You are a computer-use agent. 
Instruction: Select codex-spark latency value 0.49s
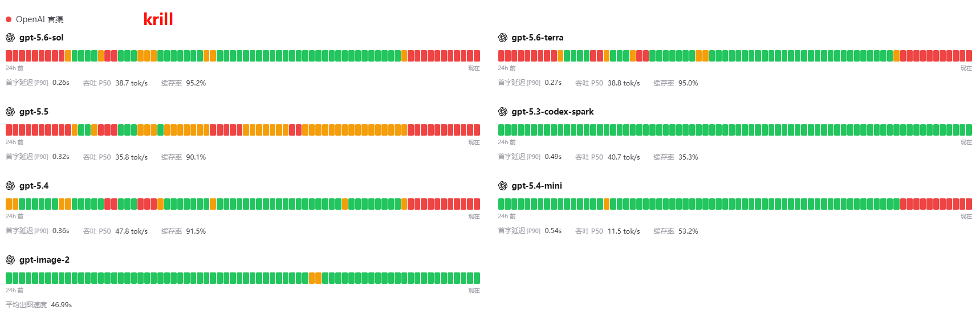coord(553,157)
